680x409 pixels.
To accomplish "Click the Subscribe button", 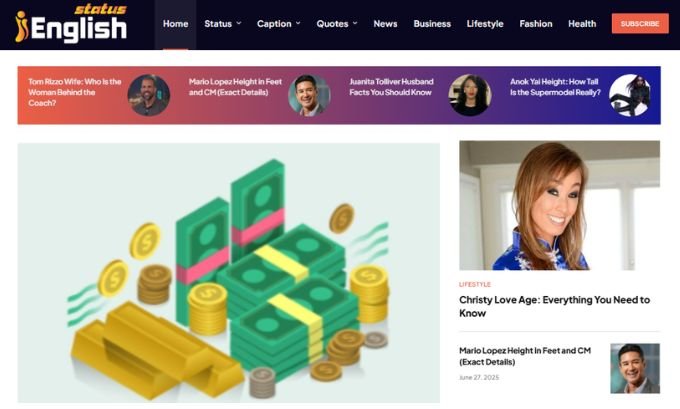I will tap(640, 23).
